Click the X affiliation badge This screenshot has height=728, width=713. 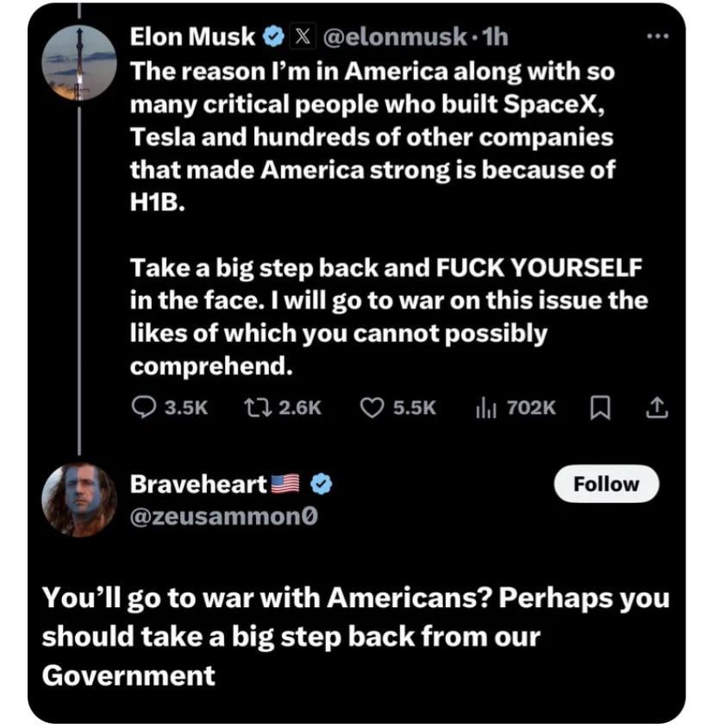pos(303,37)
